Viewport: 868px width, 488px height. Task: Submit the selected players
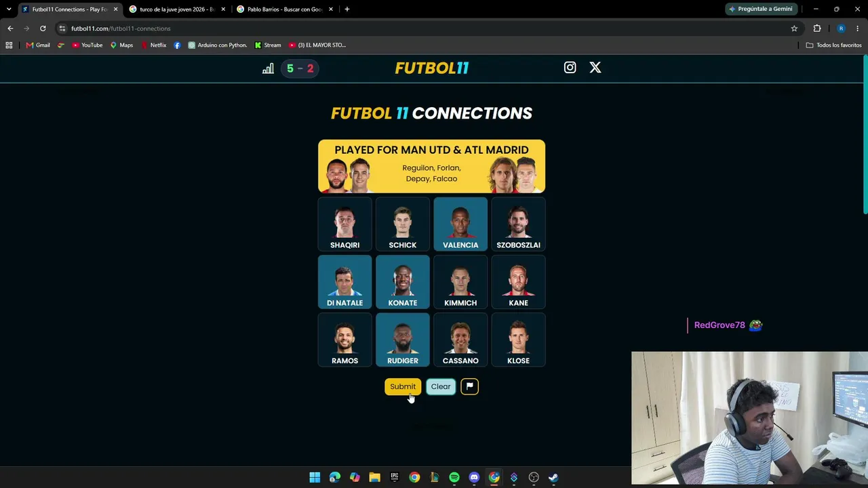(x=403, y=386)
